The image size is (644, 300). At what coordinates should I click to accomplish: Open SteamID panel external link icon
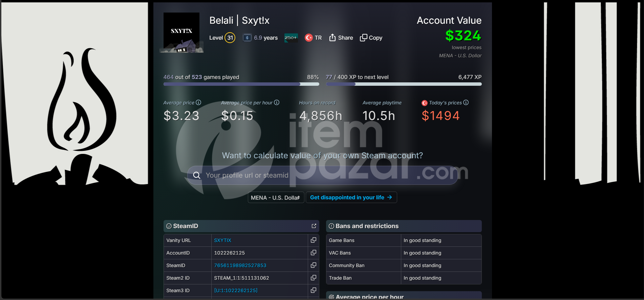[x=314, y=226]
